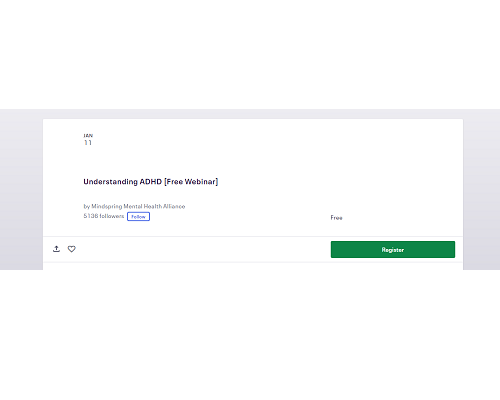
Task: Click the date number 11
Action: [x=88, y=143]
